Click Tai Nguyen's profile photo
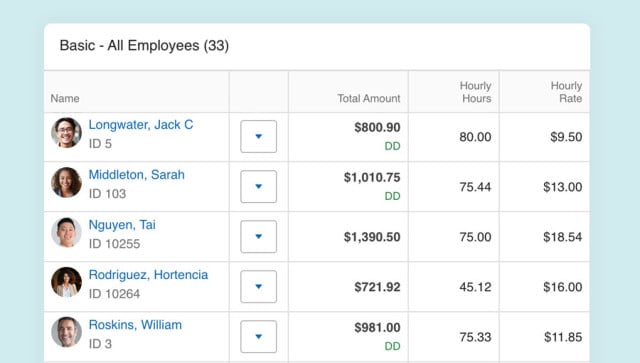The width and height of the screenshot is (640, 363). click(x=66, y=233)
